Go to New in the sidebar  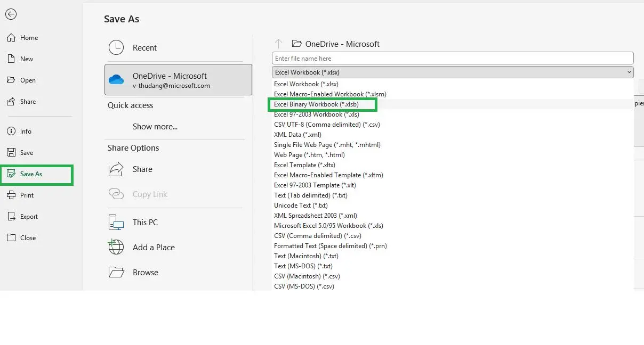pyautogui.click(x=27, y=59)
